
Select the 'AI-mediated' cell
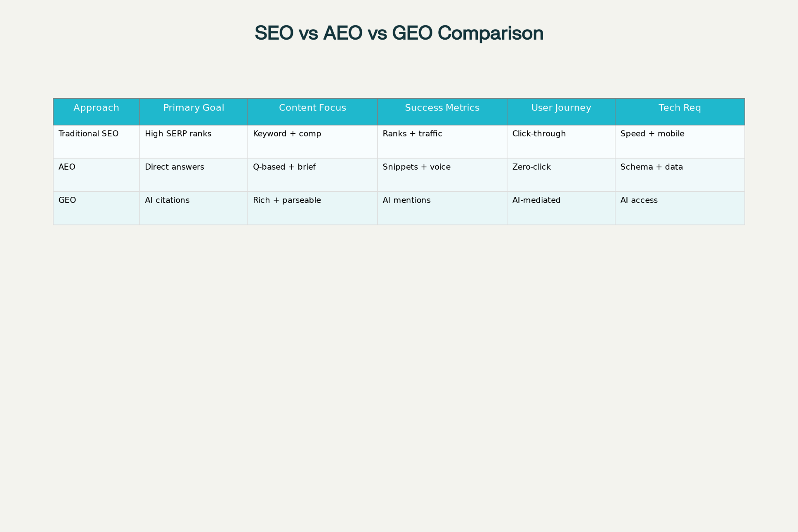point(536,201)
